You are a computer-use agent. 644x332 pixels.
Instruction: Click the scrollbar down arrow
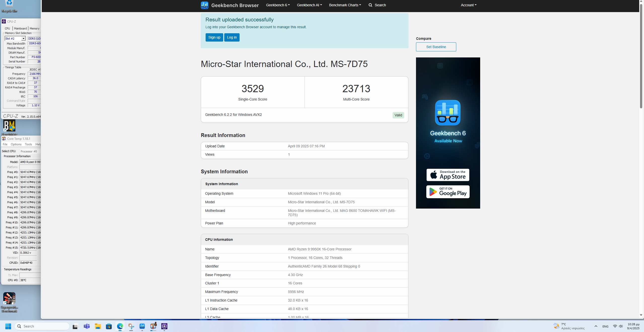(641, 315)
